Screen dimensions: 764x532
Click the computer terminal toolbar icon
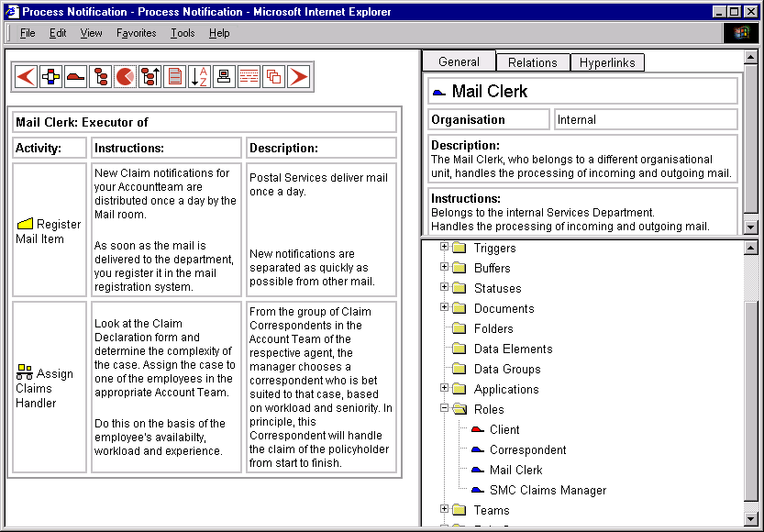coord(224,76)
